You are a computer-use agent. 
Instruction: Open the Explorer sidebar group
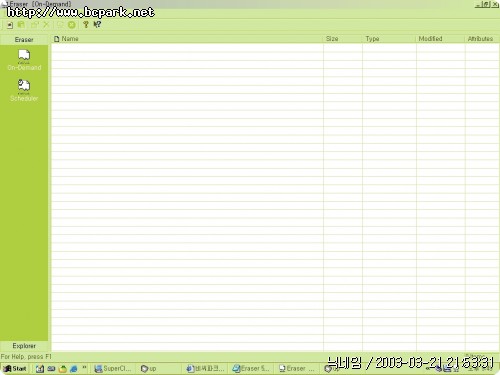tap(24, 346)
